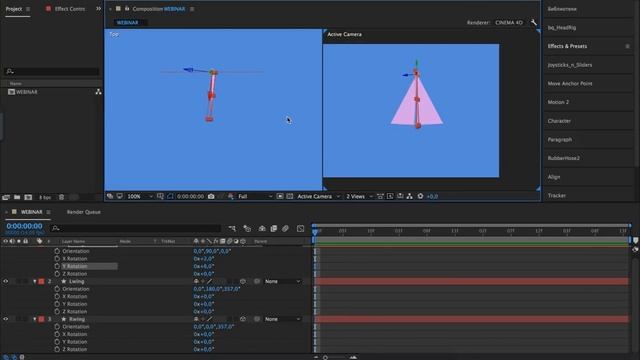Image resolution: width=640 pixels, height=360 pixels.
Task: Click Interpret Footage icon in Project panel
Action: coord(6,197)
